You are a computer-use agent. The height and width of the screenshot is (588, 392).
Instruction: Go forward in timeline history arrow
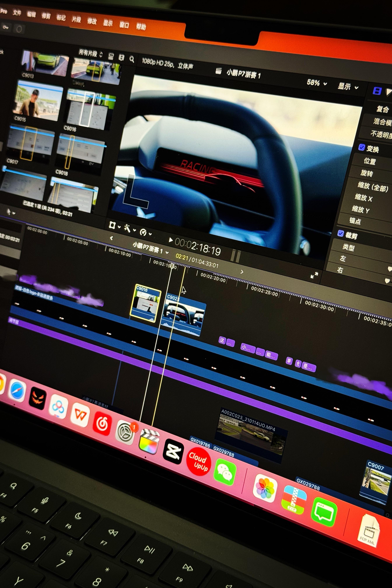pos(242,272)
